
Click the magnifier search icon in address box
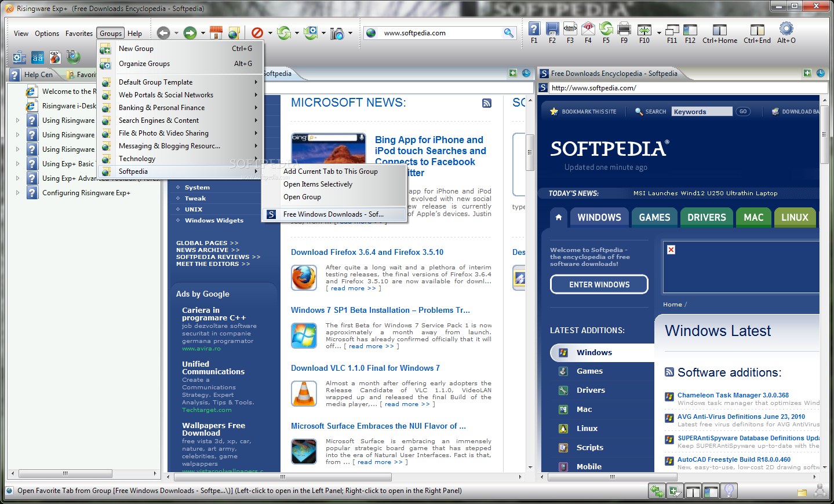509,33
